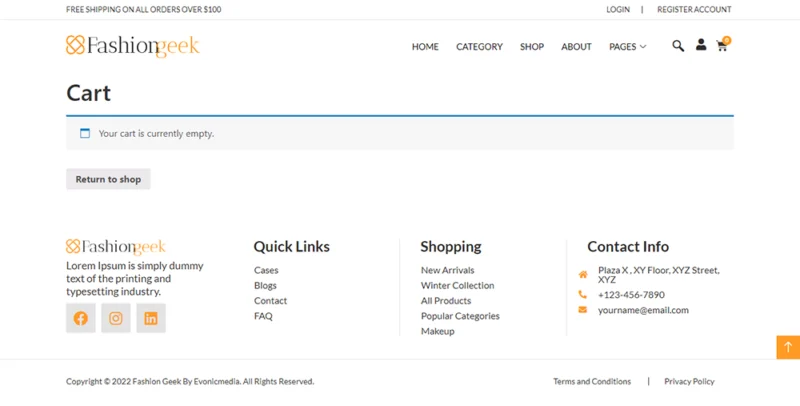The width and height of the screenshot is (800, 406).
Task: Click the REGISTER ACCOUNT link
Action: pyautogui.click(x=694, y=9)
